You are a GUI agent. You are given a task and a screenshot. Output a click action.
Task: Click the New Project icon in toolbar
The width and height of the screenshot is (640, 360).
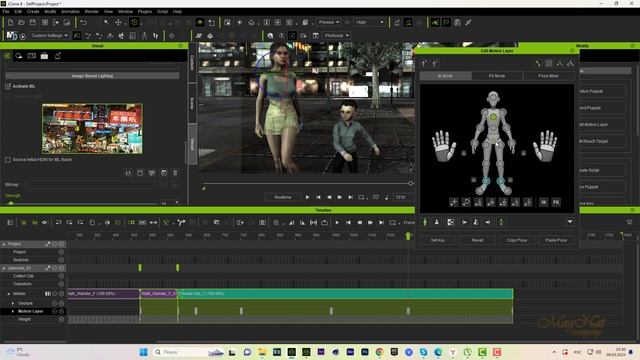coord(10,22)
